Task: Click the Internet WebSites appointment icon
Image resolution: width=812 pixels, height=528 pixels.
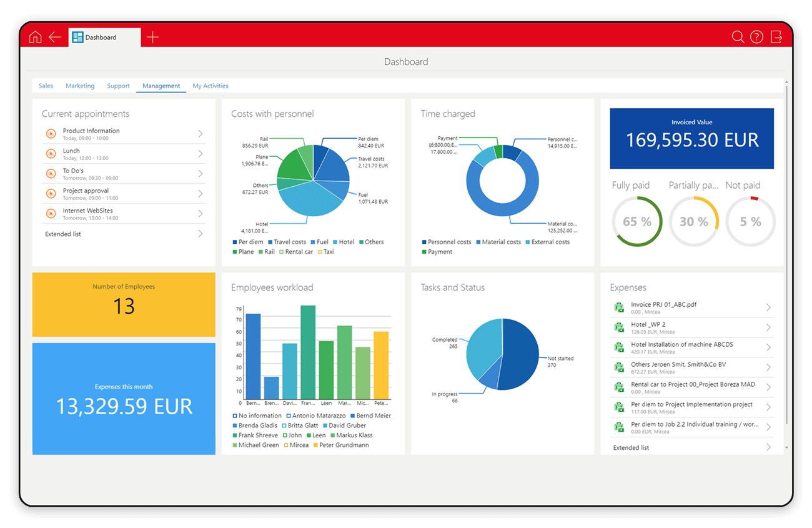Action: [51, 214]
